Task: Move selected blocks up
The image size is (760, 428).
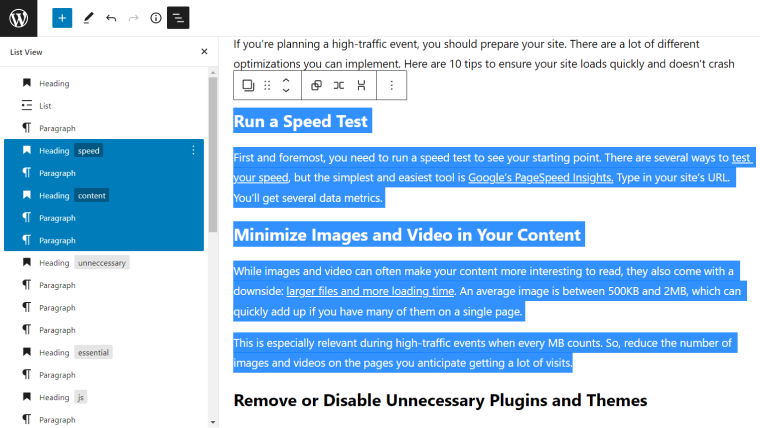Action: click(286, 80)
